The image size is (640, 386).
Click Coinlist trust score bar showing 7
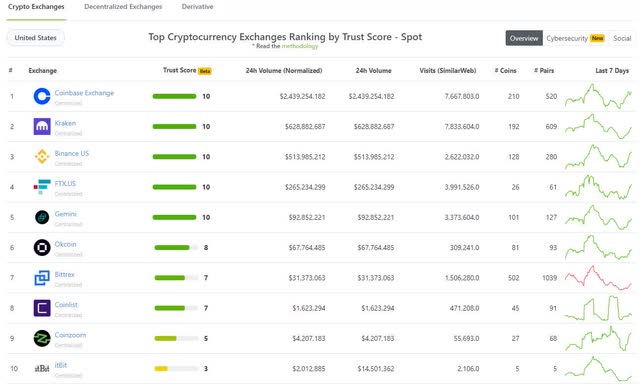(x=176, y=308)
